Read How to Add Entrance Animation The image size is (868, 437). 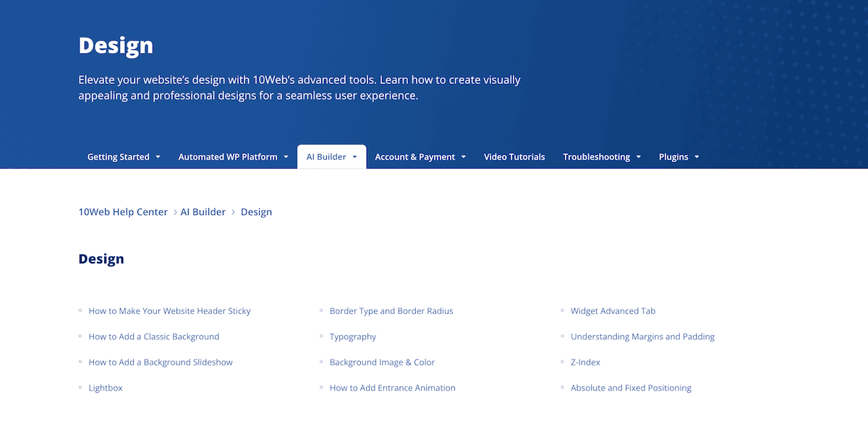(x=393, y=388)
